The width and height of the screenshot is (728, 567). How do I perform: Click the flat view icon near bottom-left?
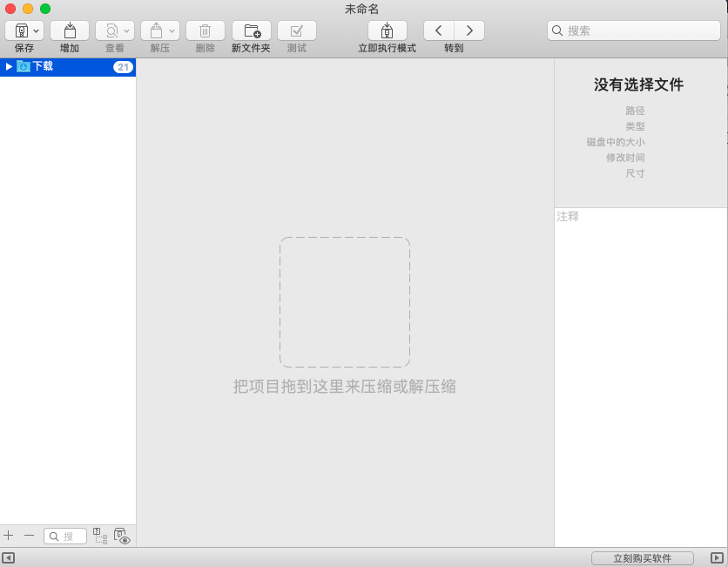[100, 536]
